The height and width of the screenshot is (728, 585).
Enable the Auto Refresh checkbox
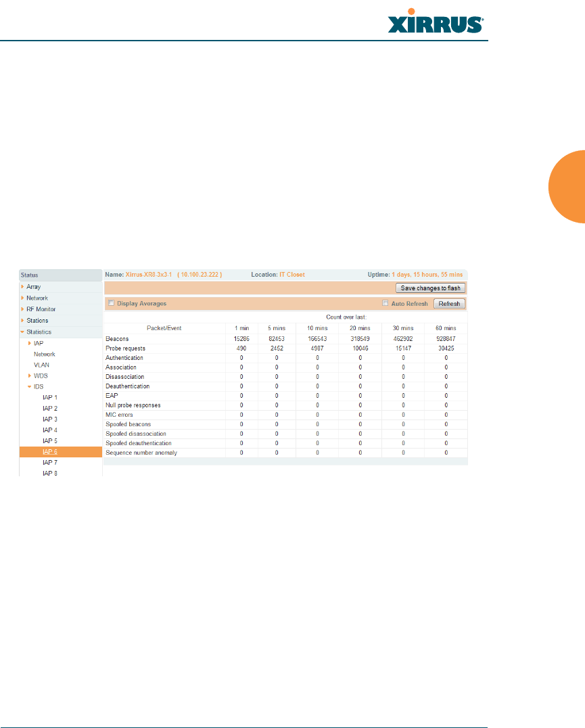(385, 303)
